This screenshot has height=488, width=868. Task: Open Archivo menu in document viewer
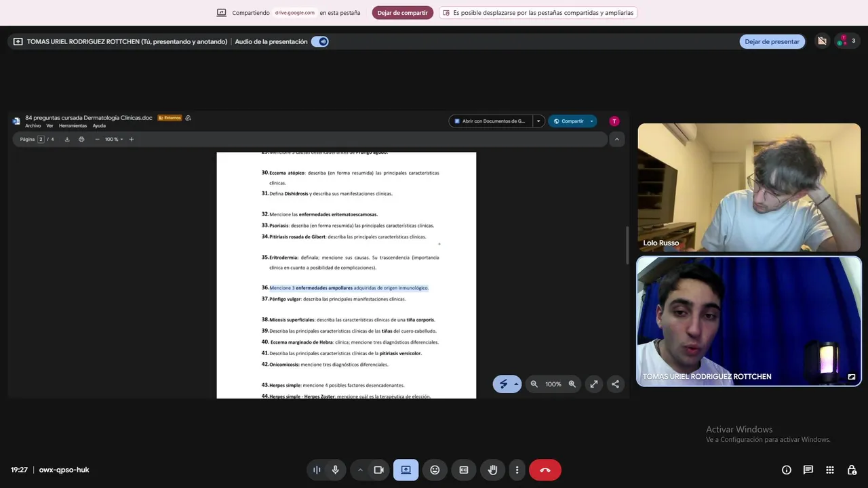33,125
